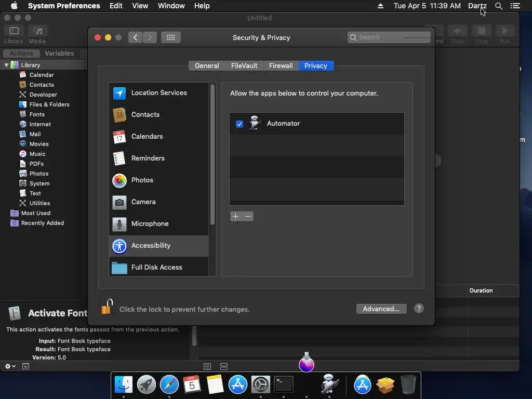Select Movies in Automator library
The height and width of the screenshot is (399, 532).
[x=38, y=144]
